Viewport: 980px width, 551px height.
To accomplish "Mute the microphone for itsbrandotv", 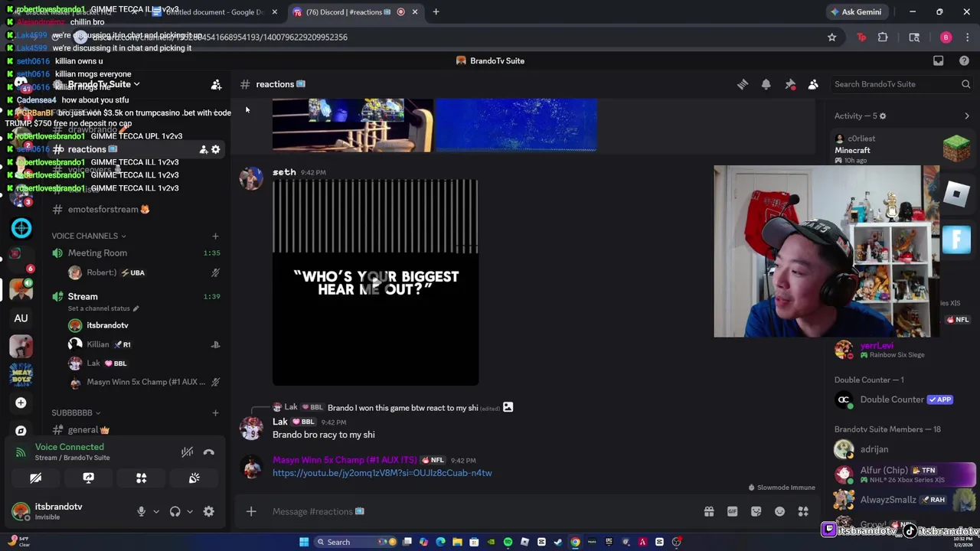I will coord(141,511).
